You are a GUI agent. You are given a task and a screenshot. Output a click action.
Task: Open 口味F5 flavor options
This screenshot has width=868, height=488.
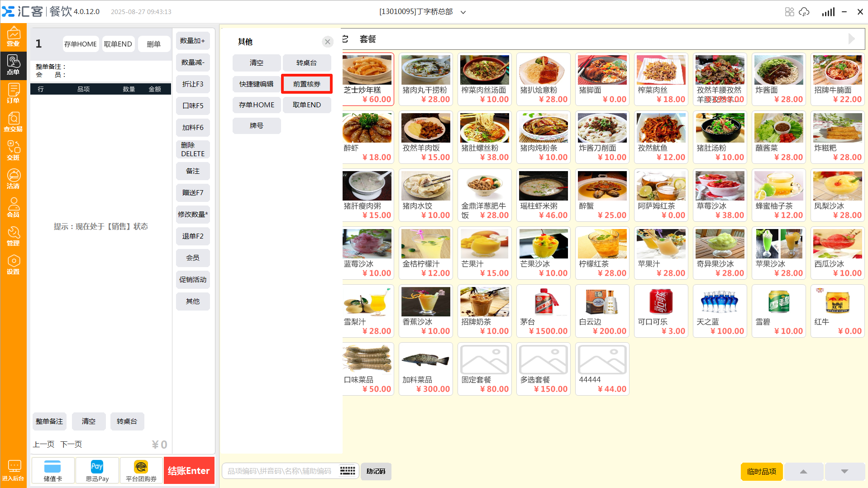pos(193,106)
